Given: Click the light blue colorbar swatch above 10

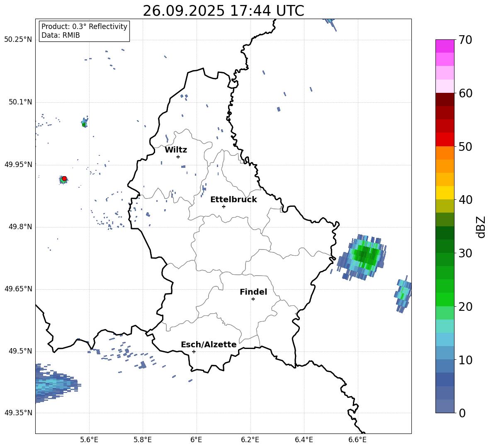Looking at the screenshot, I should pos(445,353).
